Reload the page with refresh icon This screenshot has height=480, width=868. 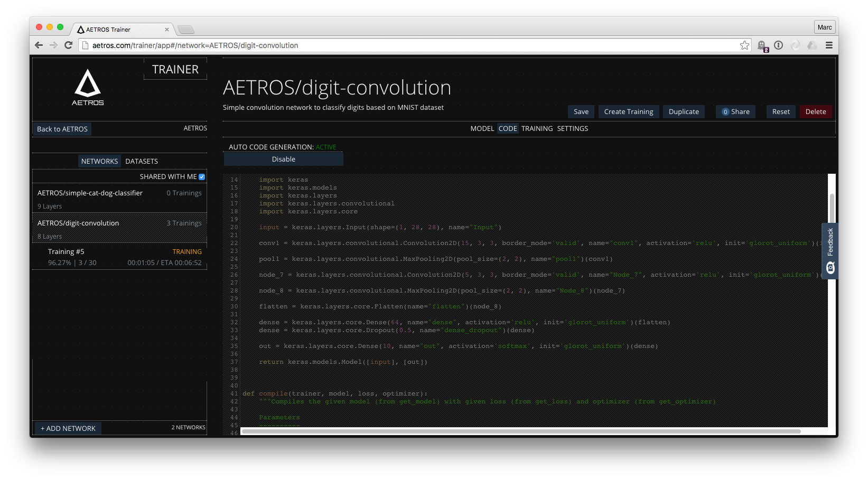[68, 45]
